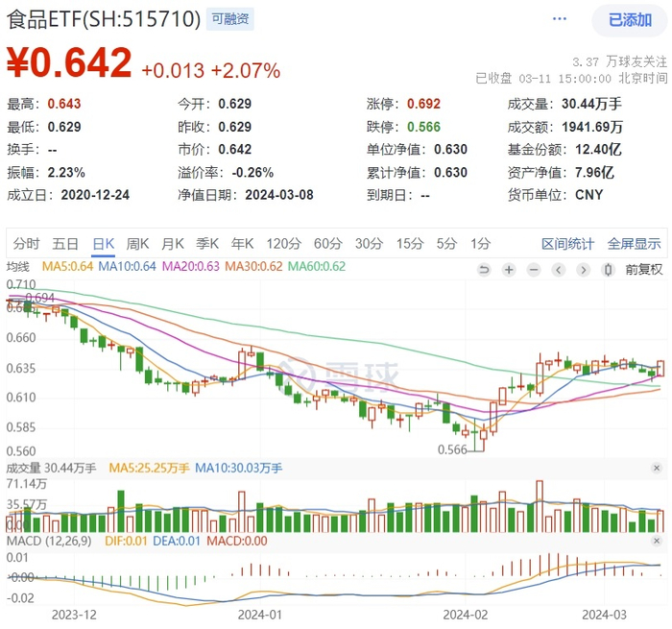Click the MA30:0.62 moving average label
Viewport: 672px width, 629px height.
[x=253, y=266]
